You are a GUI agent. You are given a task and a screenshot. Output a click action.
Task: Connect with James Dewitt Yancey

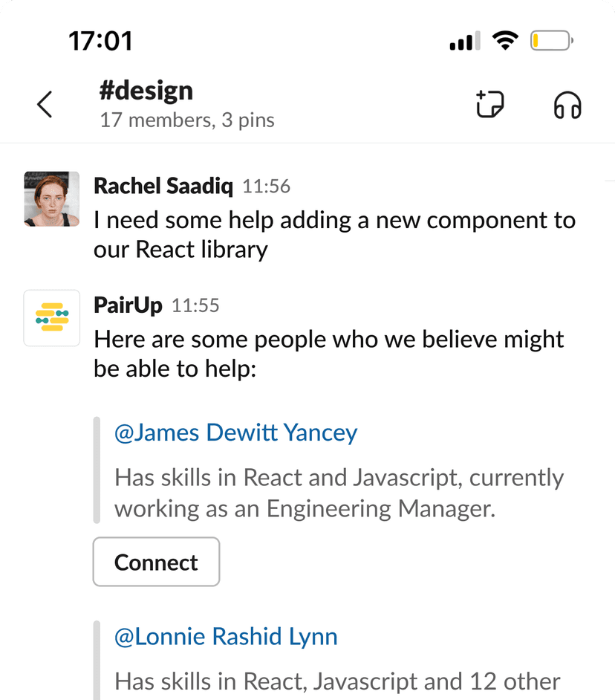click(x=156, y=562)
